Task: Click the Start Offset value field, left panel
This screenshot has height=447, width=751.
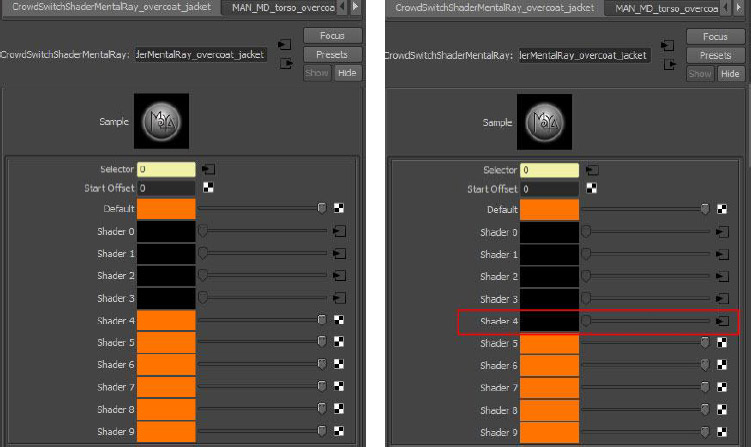Action: [x=166, y=188]
